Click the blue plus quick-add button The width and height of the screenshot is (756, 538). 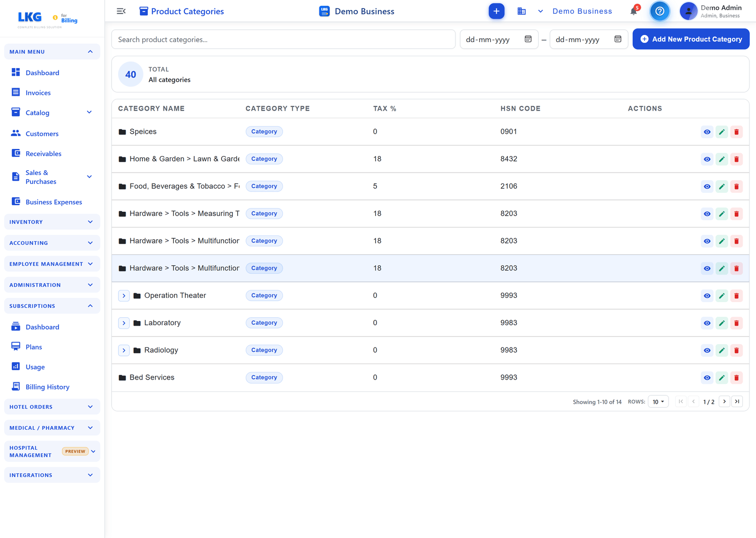(x=496, y=11)
